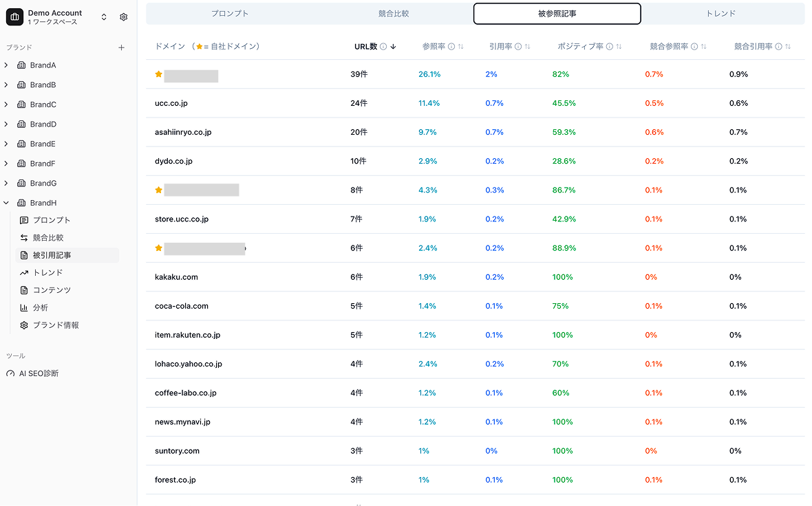812x506 pixels.
Task: Click info icon next to 引用率
Action: click(518, 47)
